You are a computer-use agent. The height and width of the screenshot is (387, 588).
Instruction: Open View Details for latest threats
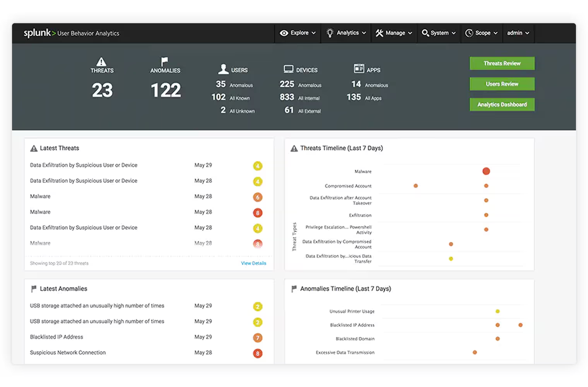pyautogui.click(x=253, y=263)
